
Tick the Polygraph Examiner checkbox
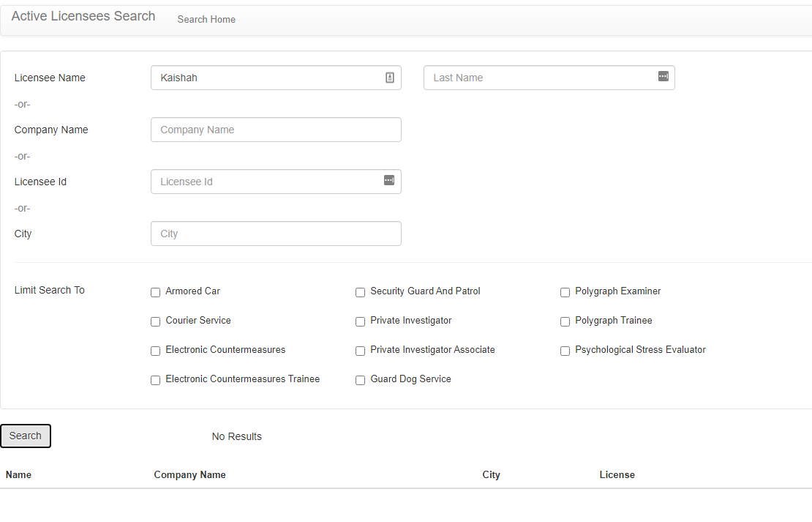(x=565, y=292)
